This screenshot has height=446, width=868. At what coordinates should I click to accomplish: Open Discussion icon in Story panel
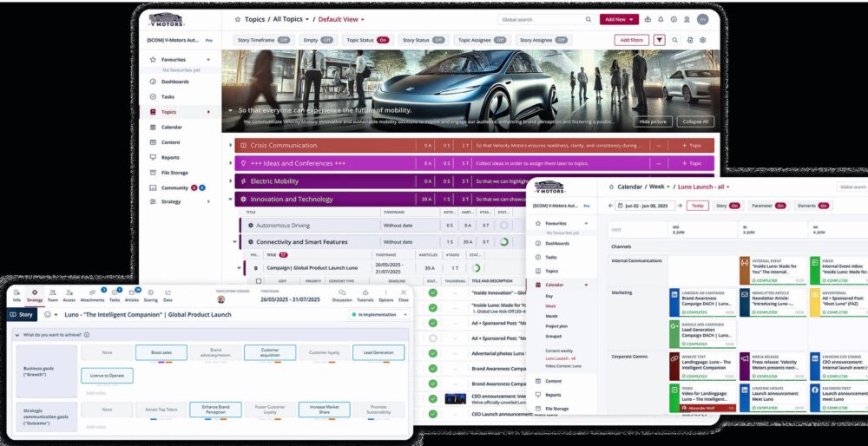coord(342,292)
